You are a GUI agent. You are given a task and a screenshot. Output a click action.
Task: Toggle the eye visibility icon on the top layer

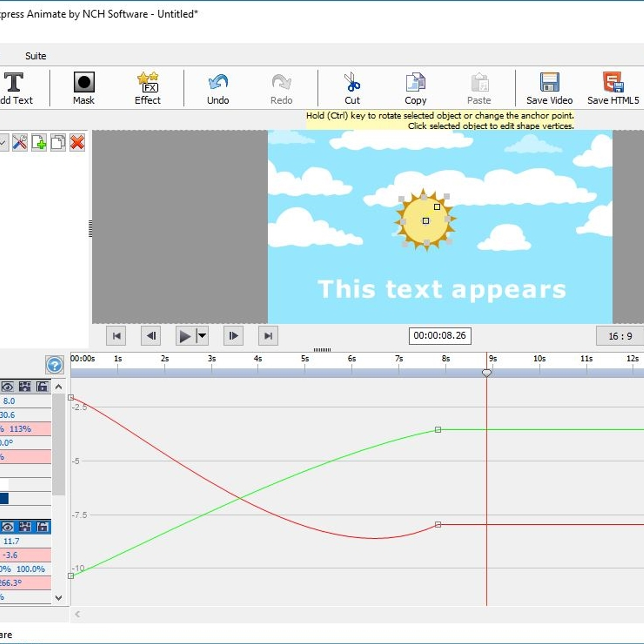7,387
